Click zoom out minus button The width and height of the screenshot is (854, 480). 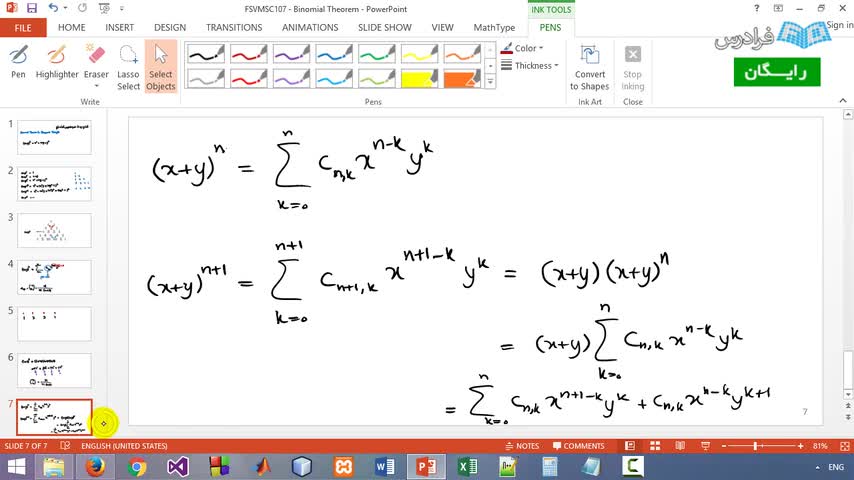724,446
